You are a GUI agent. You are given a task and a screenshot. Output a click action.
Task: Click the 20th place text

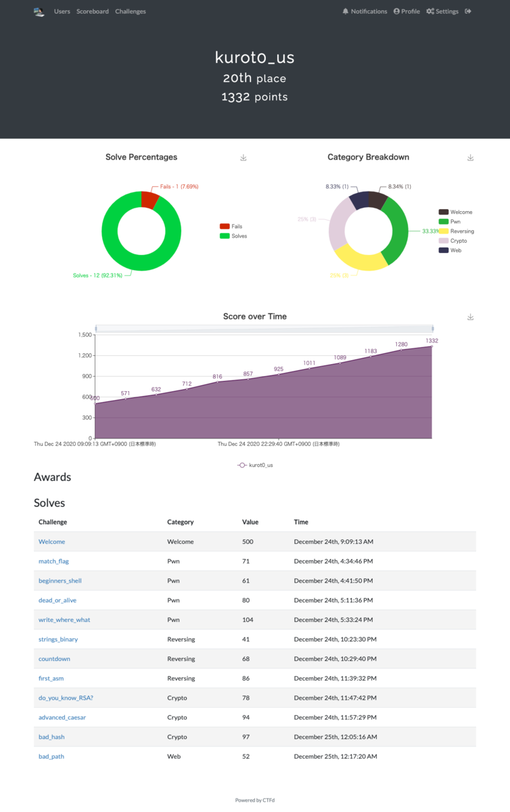pos(255,78)
